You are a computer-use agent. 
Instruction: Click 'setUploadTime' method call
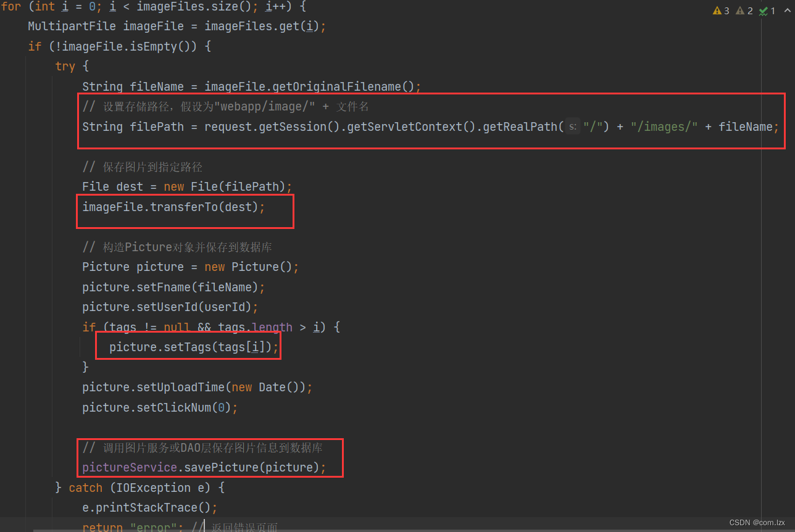180,387
